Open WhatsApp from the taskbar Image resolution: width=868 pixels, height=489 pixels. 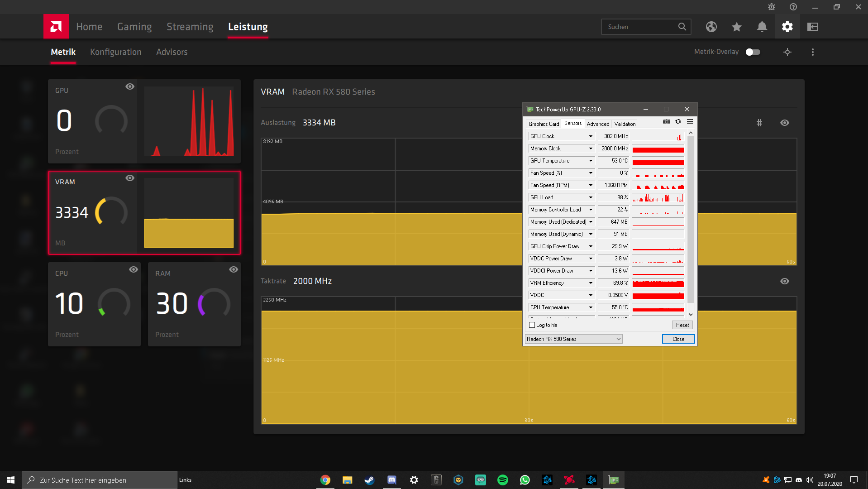click(x=525, y=480)
